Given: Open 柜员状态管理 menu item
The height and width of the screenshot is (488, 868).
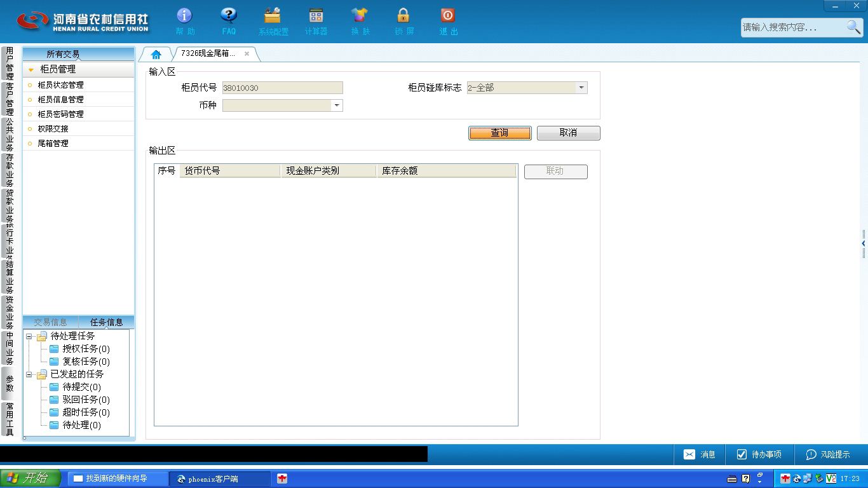Looking at the screenshot, I should click(x=79, y=85).
